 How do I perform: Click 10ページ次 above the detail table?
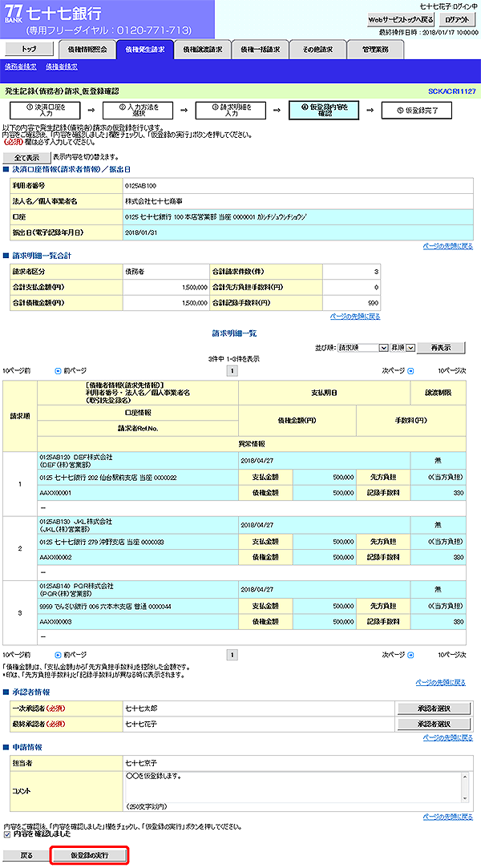point(451,370)
